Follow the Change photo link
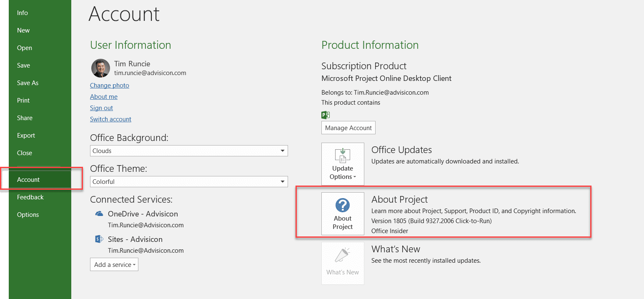The image size is (644, 299). click(x=110, y=85)
